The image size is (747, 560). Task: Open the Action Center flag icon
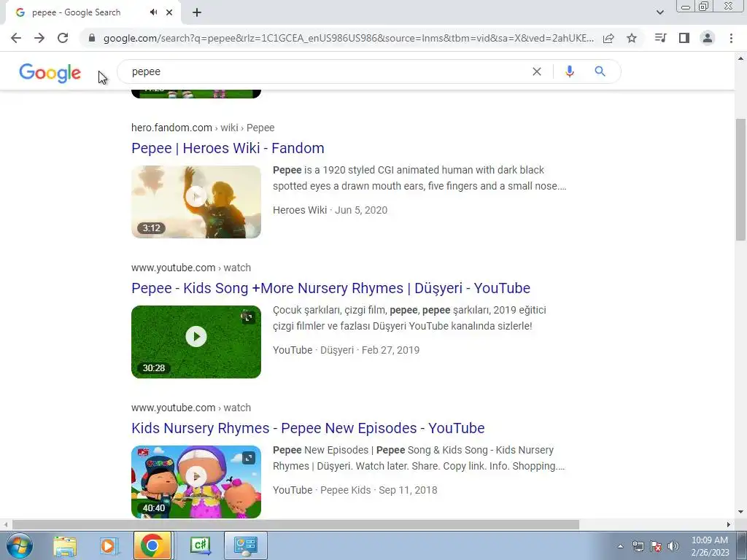pyautogui.click(x=656, y=546)
